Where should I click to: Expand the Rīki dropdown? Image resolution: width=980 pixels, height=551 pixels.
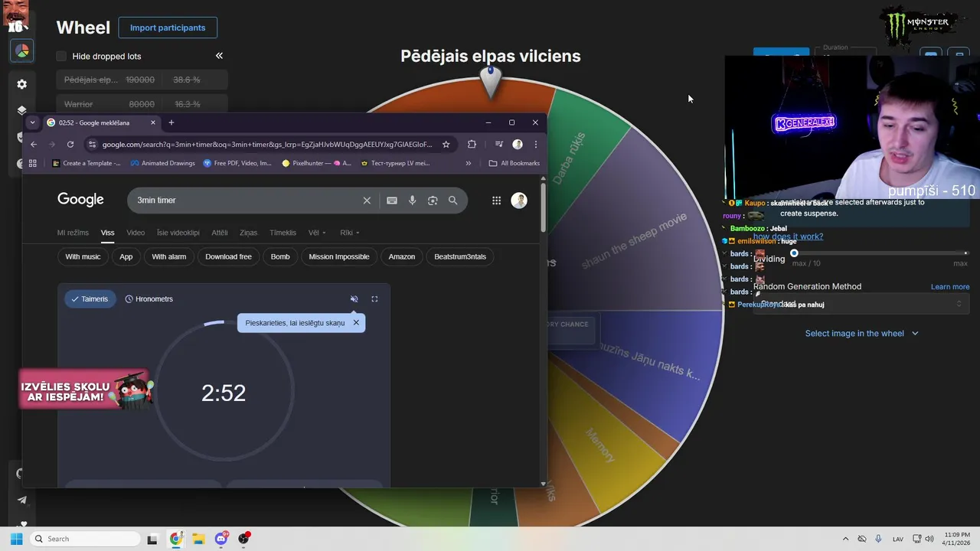(349, 233)
